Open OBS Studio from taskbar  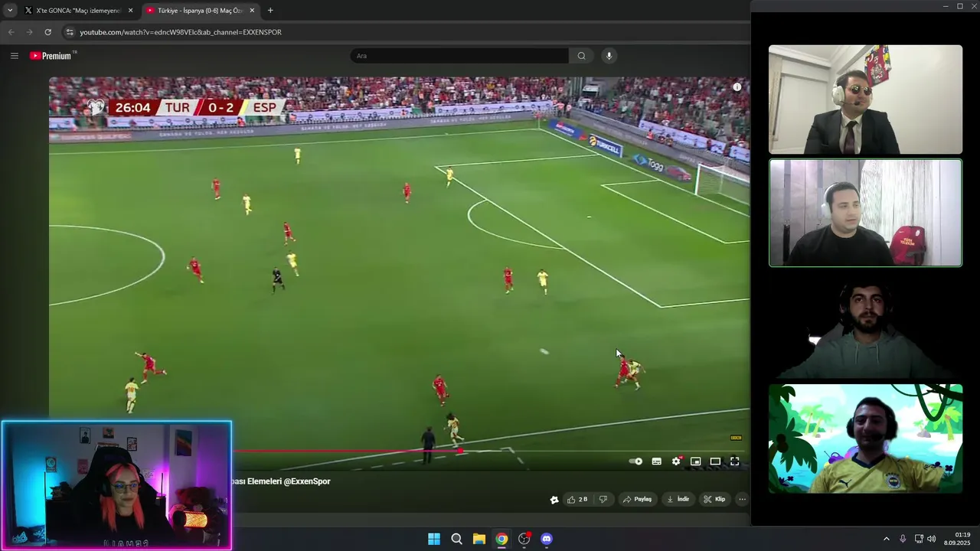(x=524, y=539)
